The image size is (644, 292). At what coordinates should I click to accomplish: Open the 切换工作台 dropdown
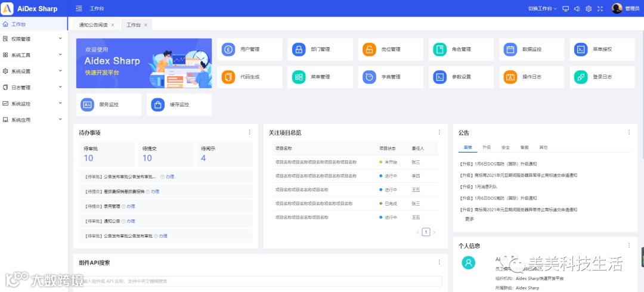[542, 8]
